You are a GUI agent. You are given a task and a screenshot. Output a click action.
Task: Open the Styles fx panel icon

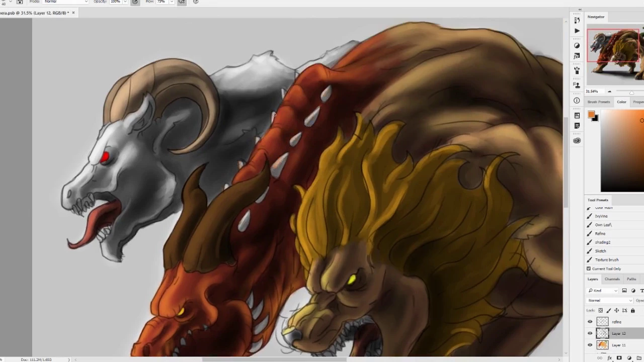(577, 56)
